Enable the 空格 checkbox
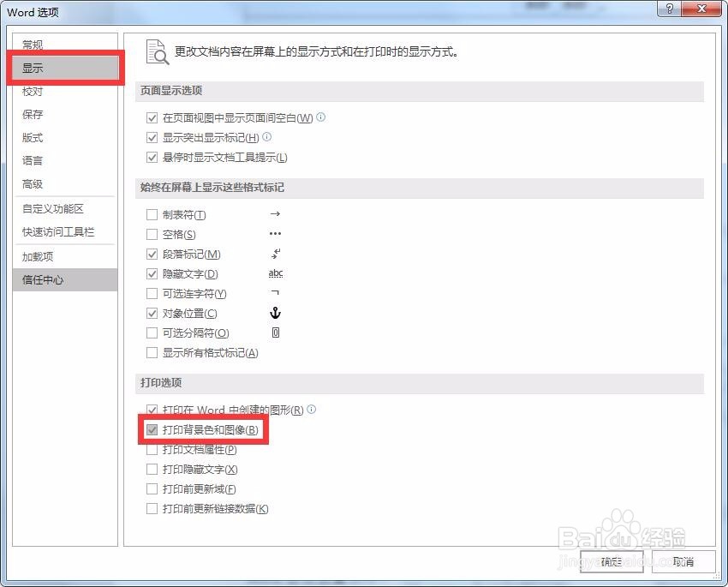728x587 pixels. coord(152,234)
